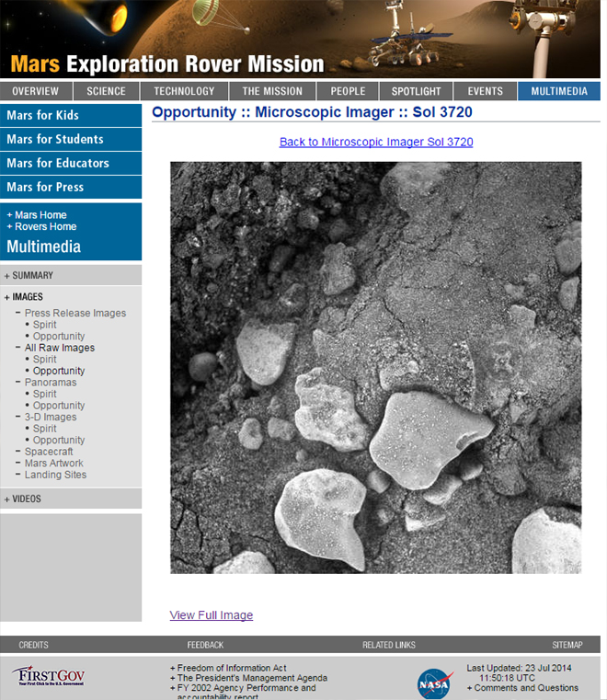Open the OVERVIEW tab
This screenshot has height=700, width=607.
coord(36,91)
